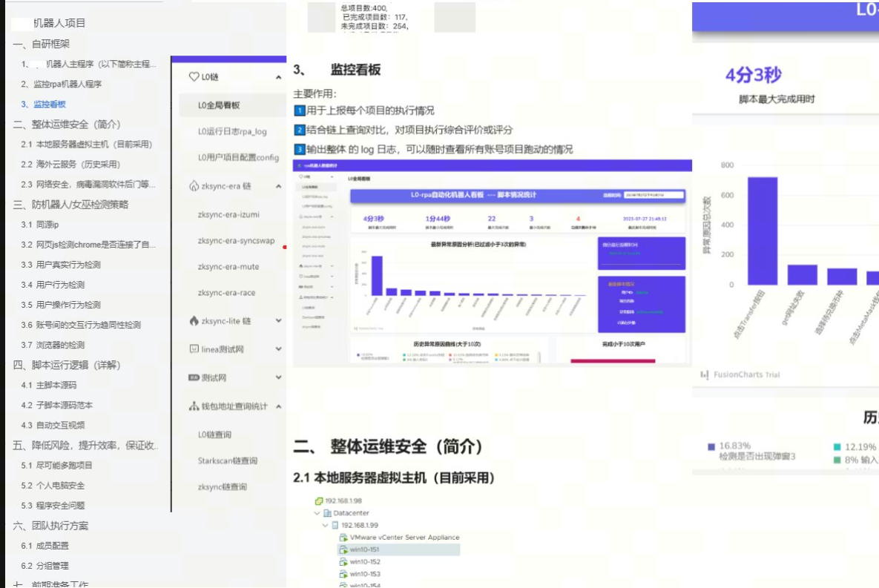The width and height of the screenshot is (879, 588).
Task: Click the vCenter icon beside 192.168.1.98
Action: tap(319, 501)
